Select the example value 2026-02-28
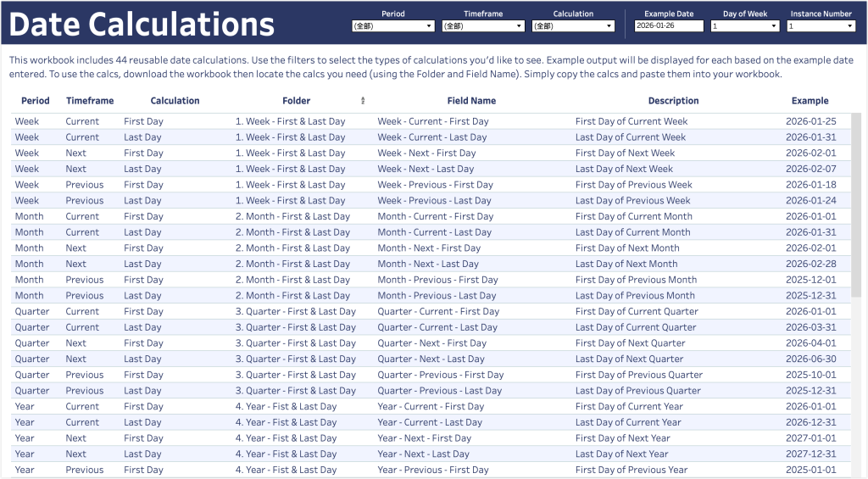 point(810,264)
